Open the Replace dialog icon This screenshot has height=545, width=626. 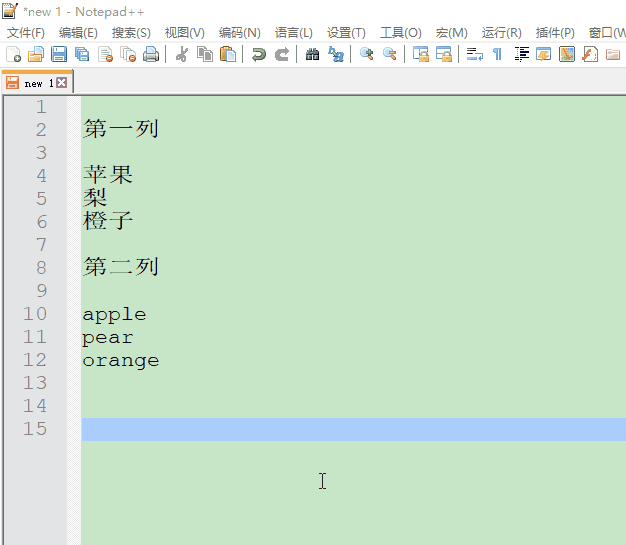coord(336,54)
